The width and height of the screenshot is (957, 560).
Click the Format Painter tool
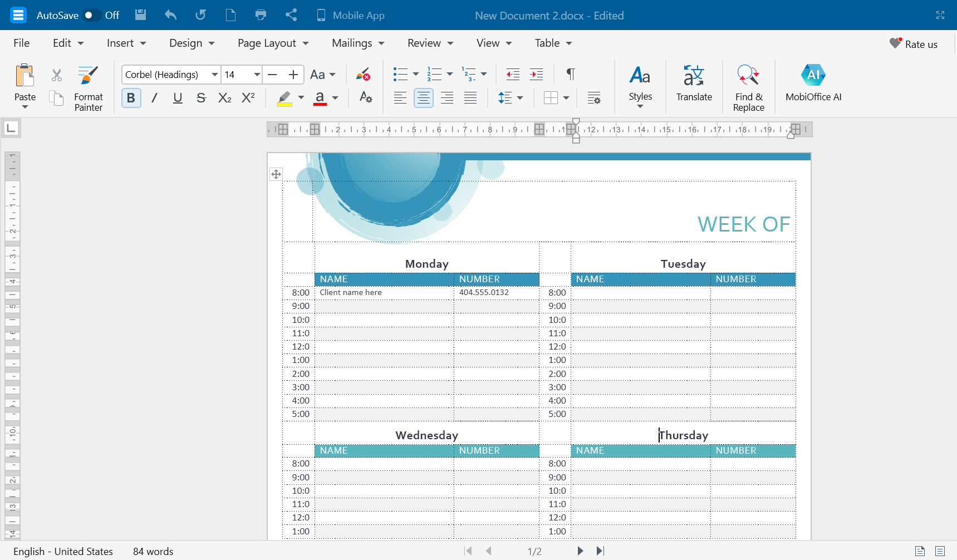coord(88,87)
